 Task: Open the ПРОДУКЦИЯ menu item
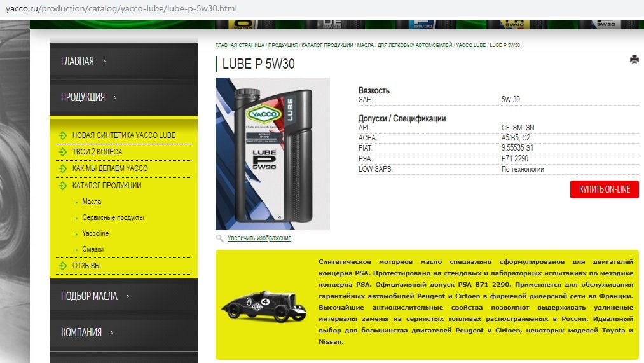pyautogui.click(x=83, y=97)
